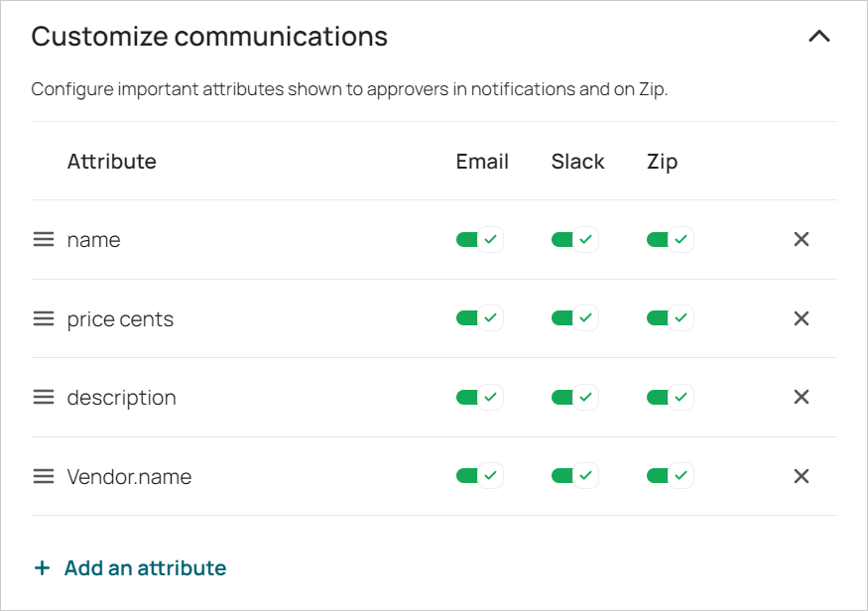Disable Email for description attribute
The width and height of the screenshot is (868, 611).
click(x=480, y=397)
